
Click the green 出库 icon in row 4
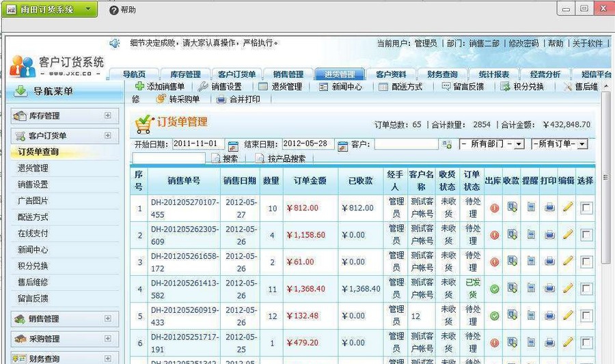495,289
